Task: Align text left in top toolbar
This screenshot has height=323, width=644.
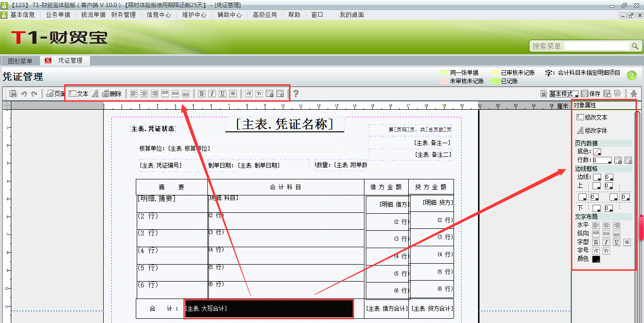Action: pyautogui.click(x=134, y=94)
